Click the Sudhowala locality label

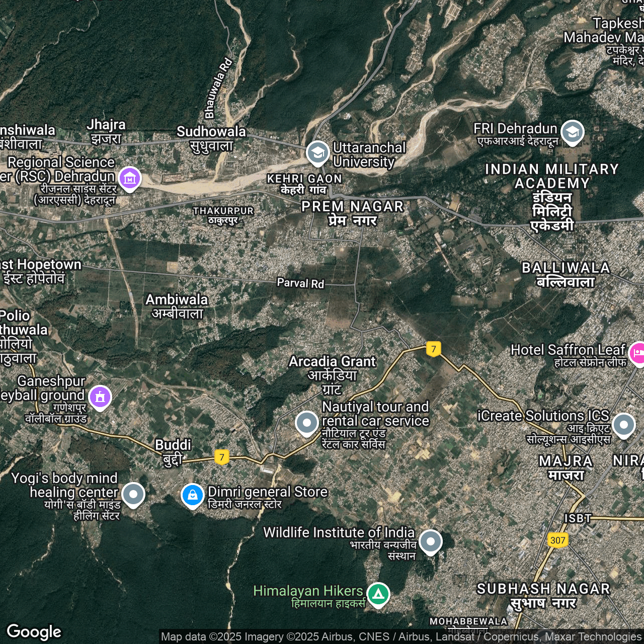(211, 138)
